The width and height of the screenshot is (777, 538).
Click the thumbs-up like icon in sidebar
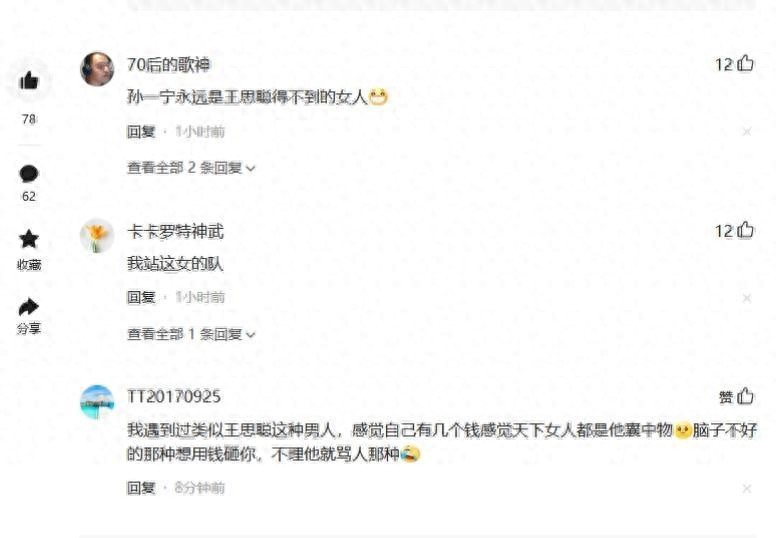tap(29, 80)
